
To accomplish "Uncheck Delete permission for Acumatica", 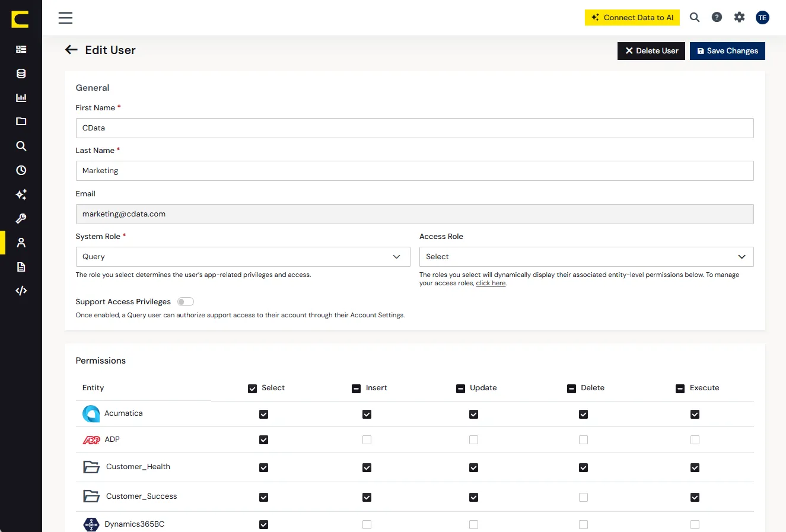I will 584,415.
